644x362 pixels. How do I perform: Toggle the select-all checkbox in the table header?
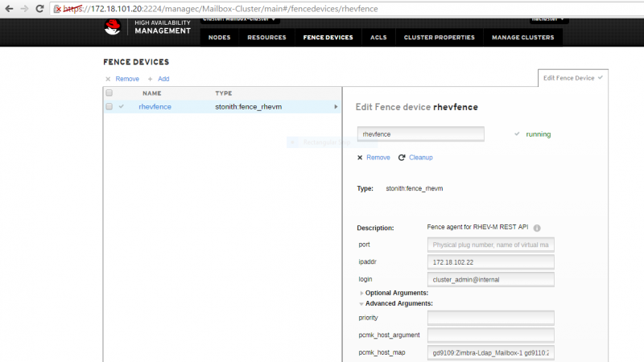tap(109, 93)
